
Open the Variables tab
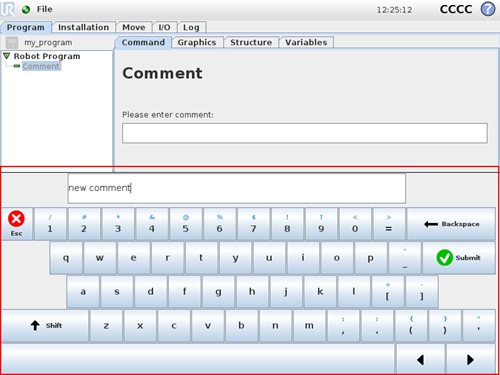tap(306, 42)
